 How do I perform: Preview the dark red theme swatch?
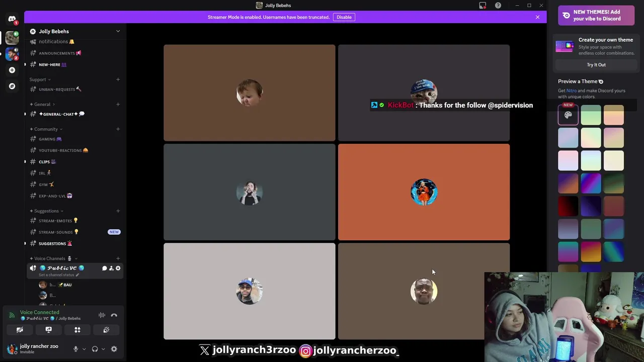[568, 206]
